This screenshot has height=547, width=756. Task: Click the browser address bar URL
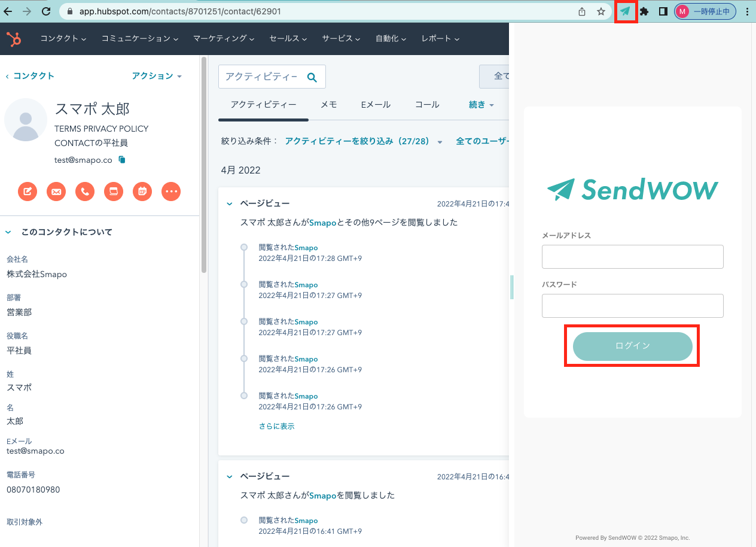click(180, 11)
